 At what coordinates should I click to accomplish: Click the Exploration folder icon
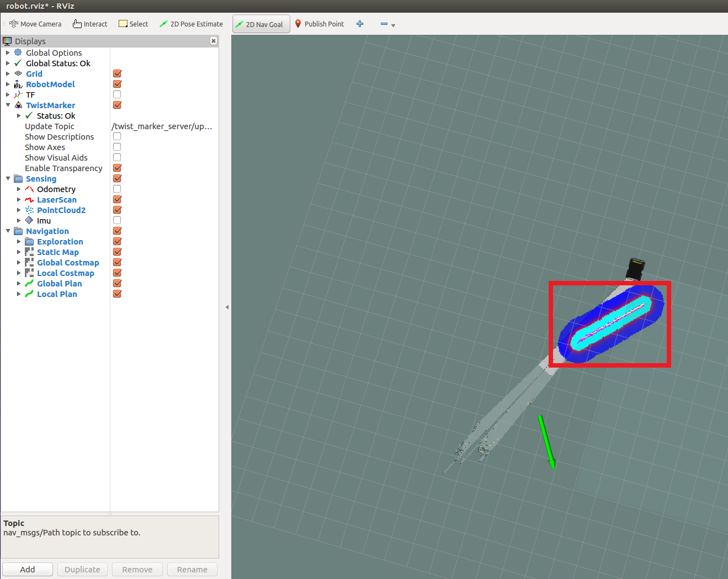[x=29, y=241]
